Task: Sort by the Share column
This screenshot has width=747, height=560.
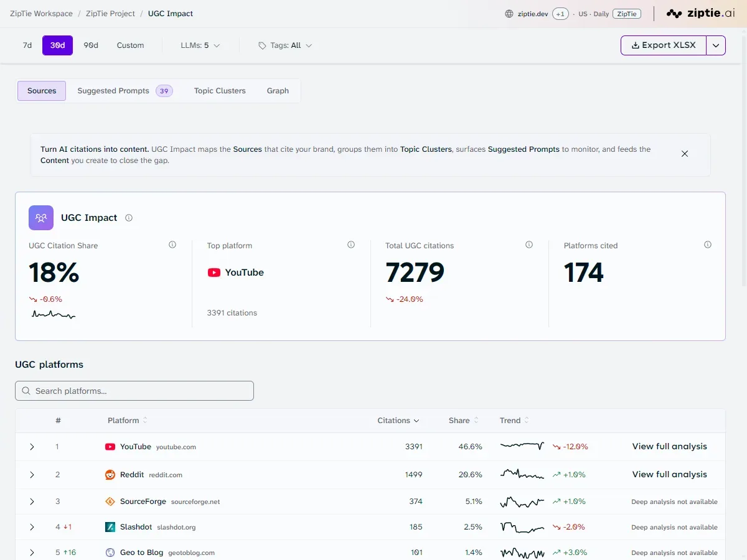Action: click(x=464, y=421)
